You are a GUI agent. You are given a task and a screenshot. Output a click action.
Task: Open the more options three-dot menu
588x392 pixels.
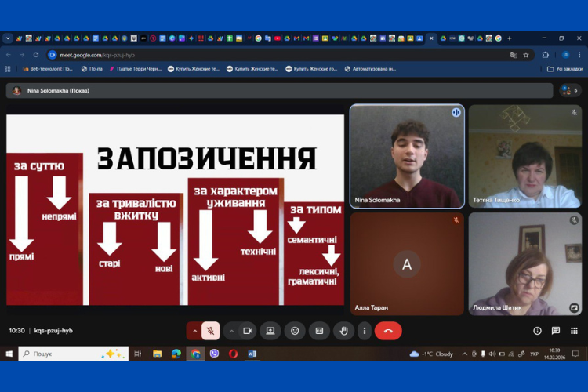(x=364, y=331)
